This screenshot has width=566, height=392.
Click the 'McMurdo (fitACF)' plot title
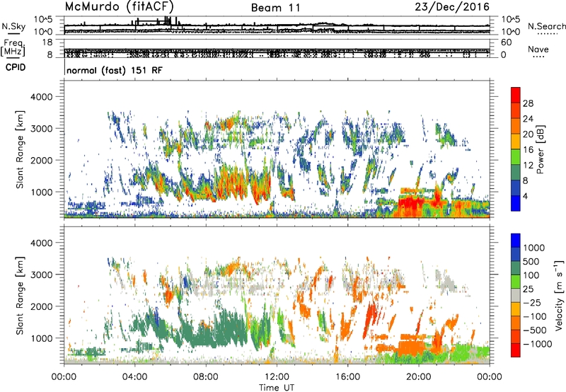tap(119, 6)
